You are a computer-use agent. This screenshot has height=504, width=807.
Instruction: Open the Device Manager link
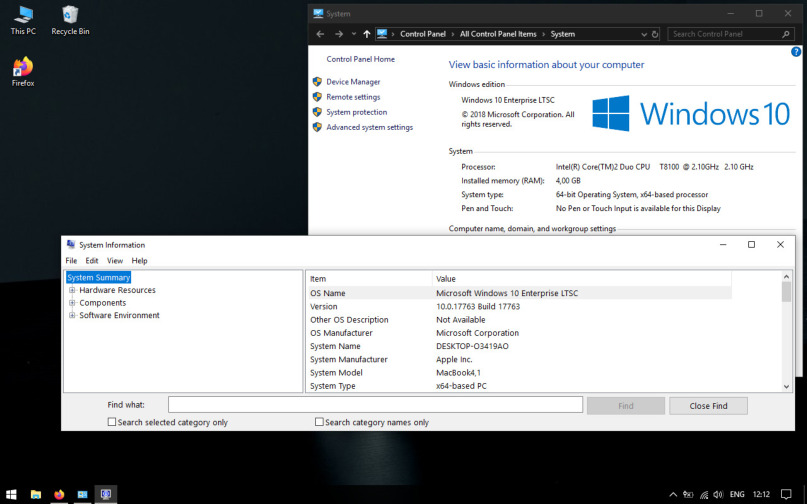[x=353, y=82]
